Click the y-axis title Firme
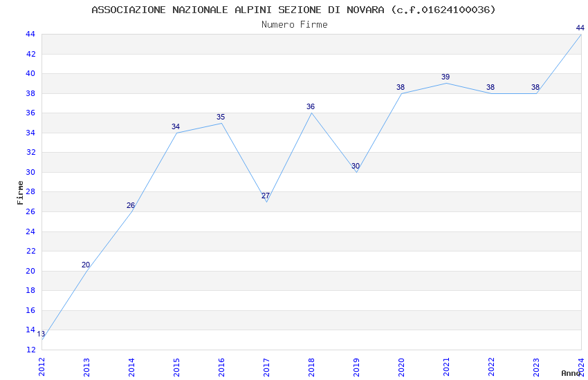The image size is (588, 380). point(20,193)
